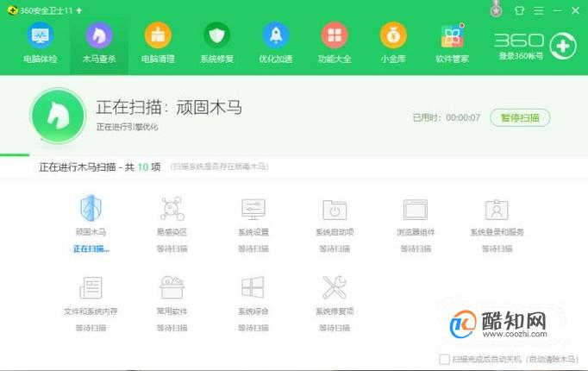Click 正在进行引擎优化 status text
The width and height of the screenshot is (588, 371).
(128, 127)
